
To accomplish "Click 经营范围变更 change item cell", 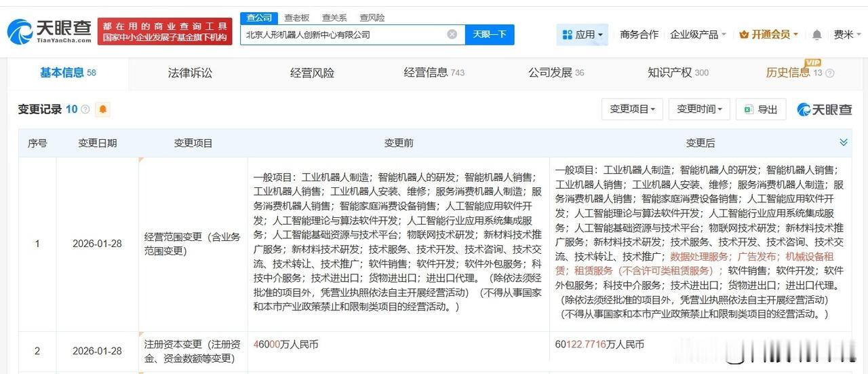I will coord(193,244).
